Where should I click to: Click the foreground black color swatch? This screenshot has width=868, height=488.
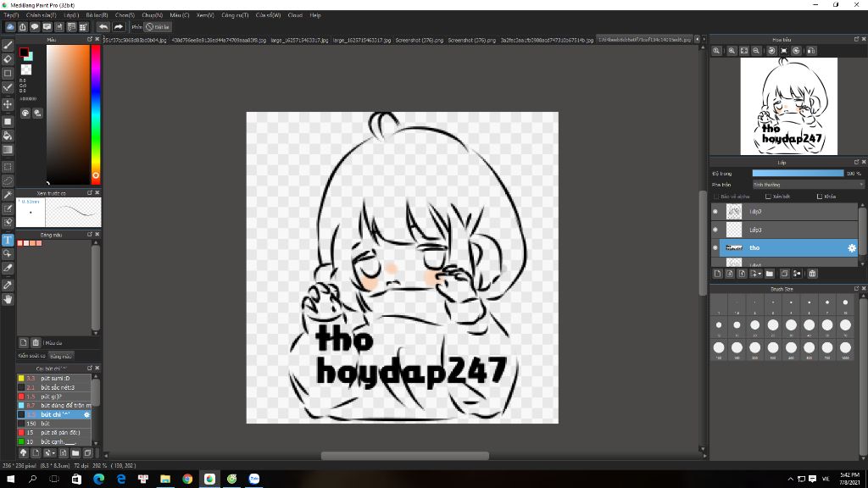(24, 53)
